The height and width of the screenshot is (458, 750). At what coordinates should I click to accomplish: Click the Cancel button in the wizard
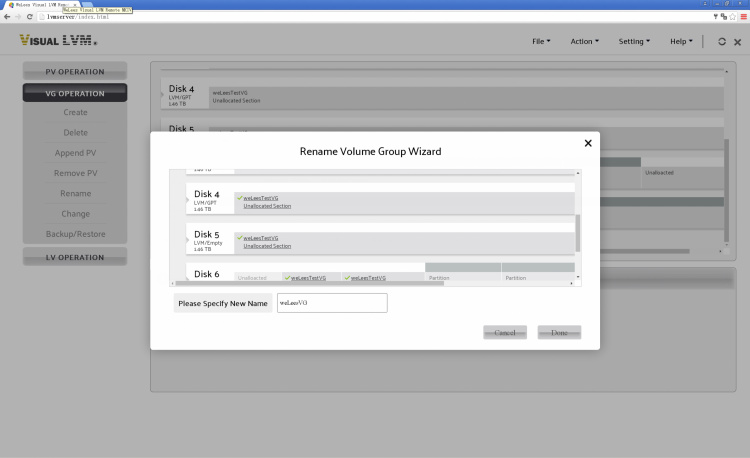pyautogui.click(x=505, y=332)
